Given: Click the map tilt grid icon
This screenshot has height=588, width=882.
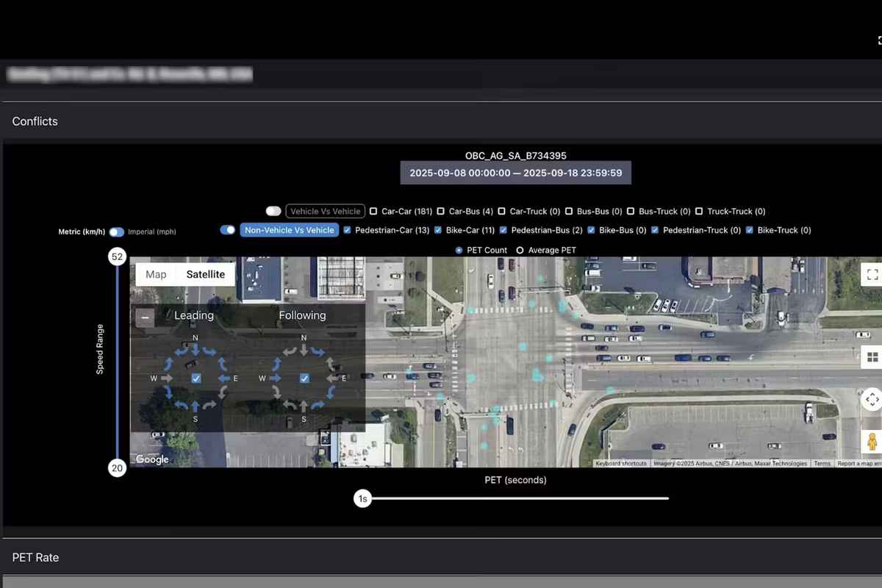Looking at the screenshot, I should click(872, 357).
